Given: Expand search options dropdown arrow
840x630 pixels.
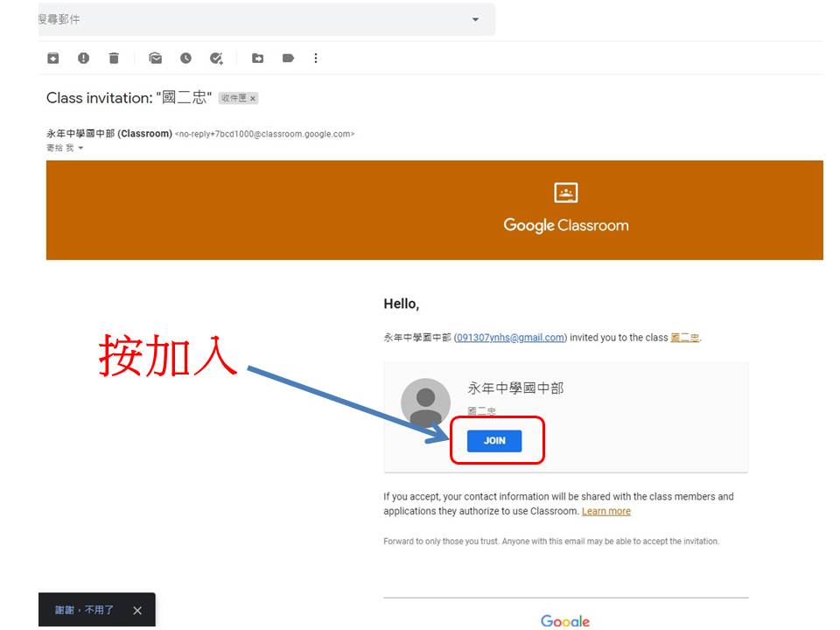Looking at the screenshot, I should coord(475,19).
